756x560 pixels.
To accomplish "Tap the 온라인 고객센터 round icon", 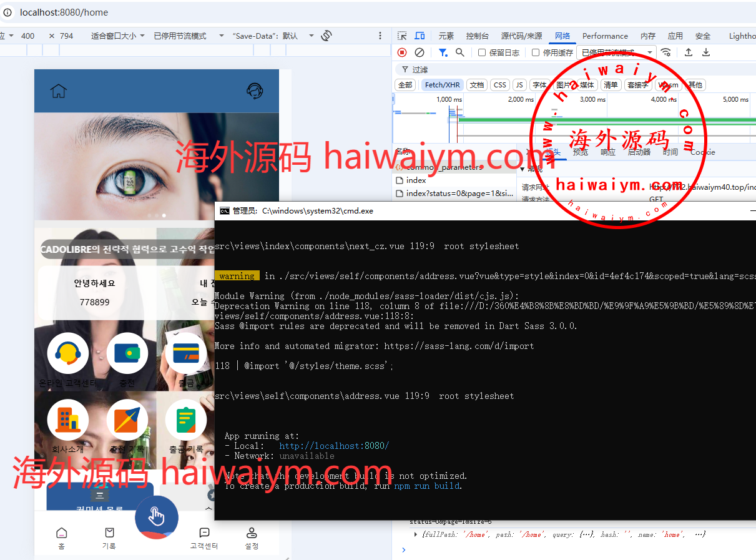I will [67, 353].
